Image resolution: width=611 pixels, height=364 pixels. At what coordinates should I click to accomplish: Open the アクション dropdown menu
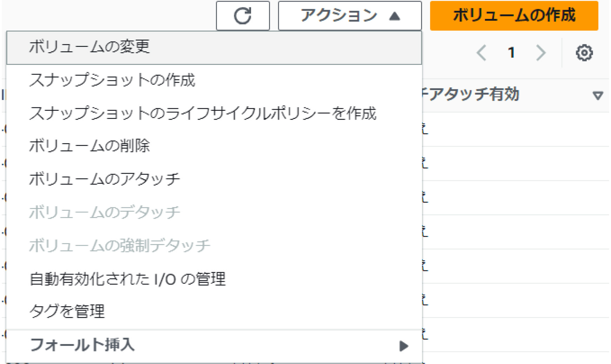coord(350,16)
